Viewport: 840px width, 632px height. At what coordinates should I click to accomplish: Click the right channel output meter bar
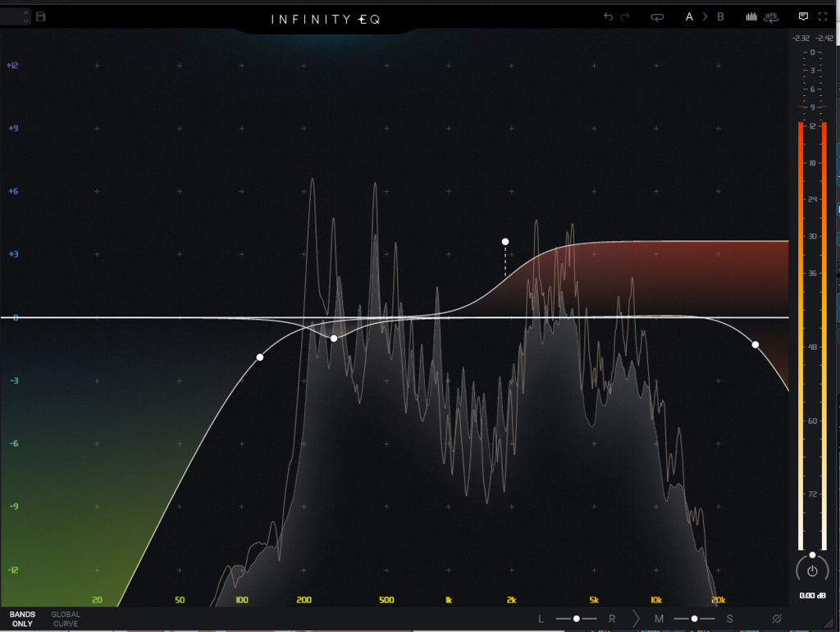[x=824, y=336]
